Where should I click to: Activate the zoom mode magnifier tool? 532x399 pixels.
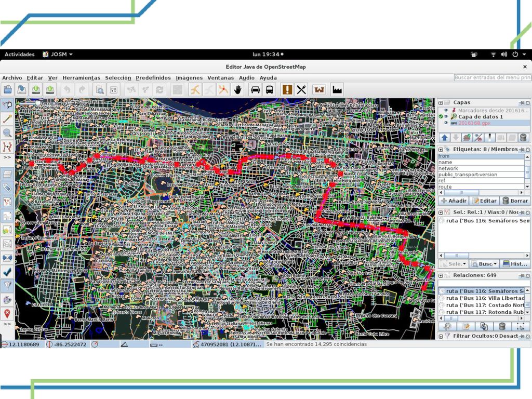pos(7,133)
